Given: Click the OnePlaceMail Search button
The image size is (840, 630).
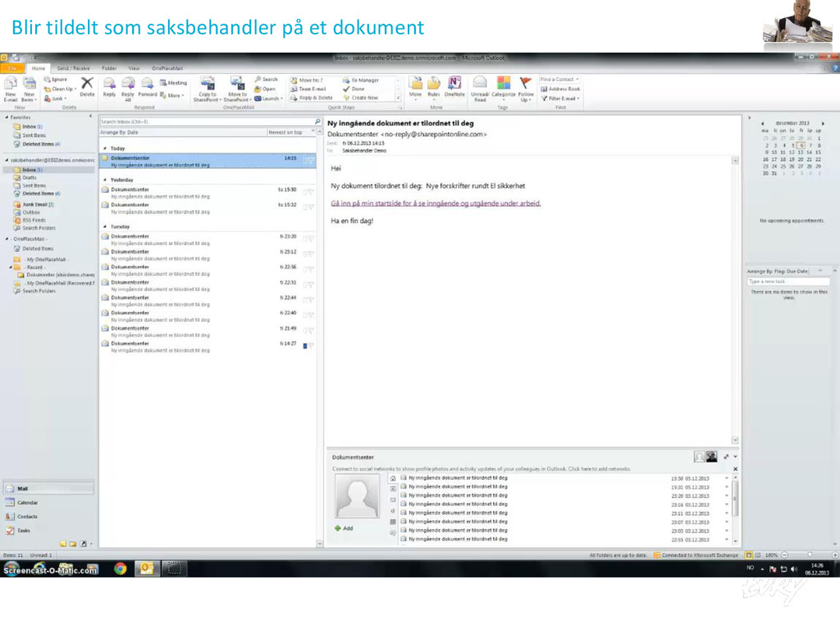Looking at the screenshot, I should click(x=267, y=80).
